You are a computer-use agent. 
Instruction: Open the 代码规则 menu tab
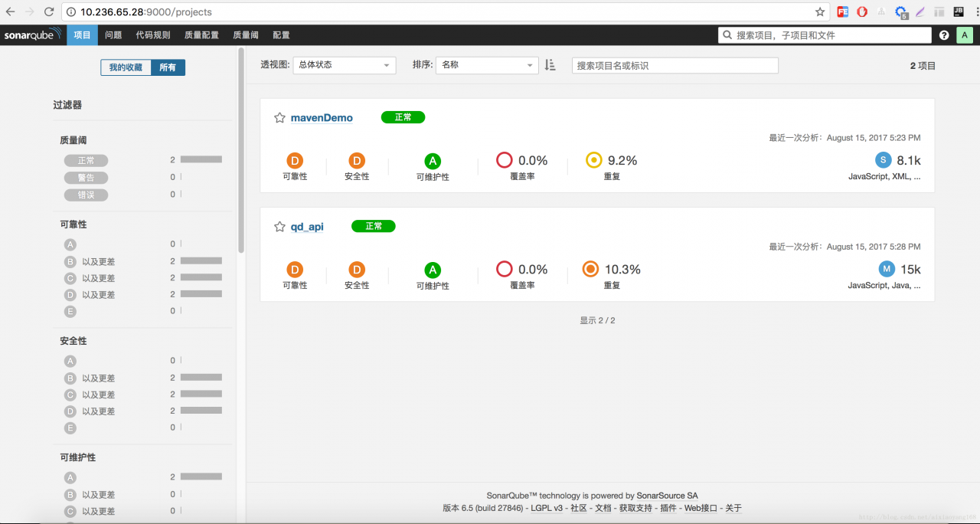click(x=153, y=35)
